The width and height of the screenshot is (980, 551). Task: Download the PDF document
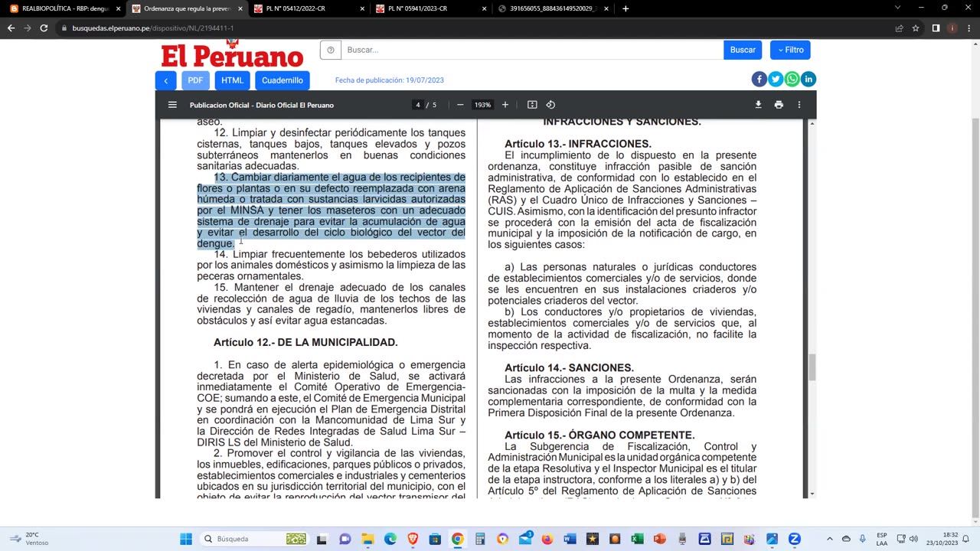pos(758,105)
